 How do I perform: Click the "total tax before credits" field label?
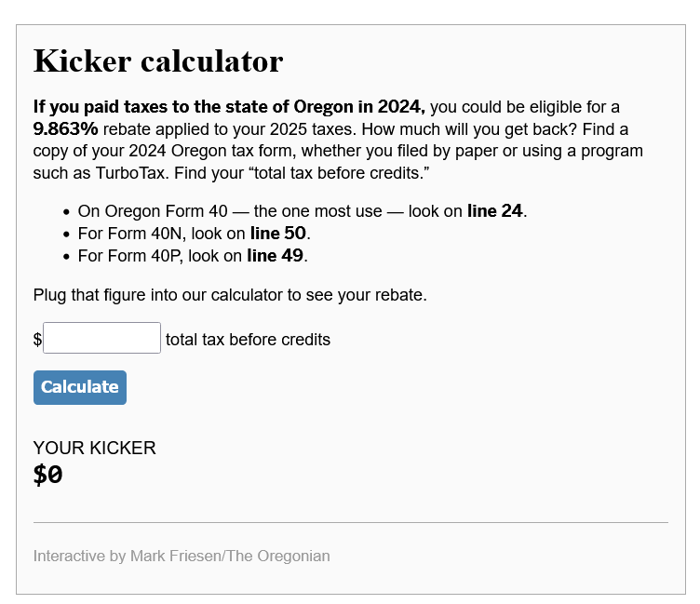coord(248,339)
